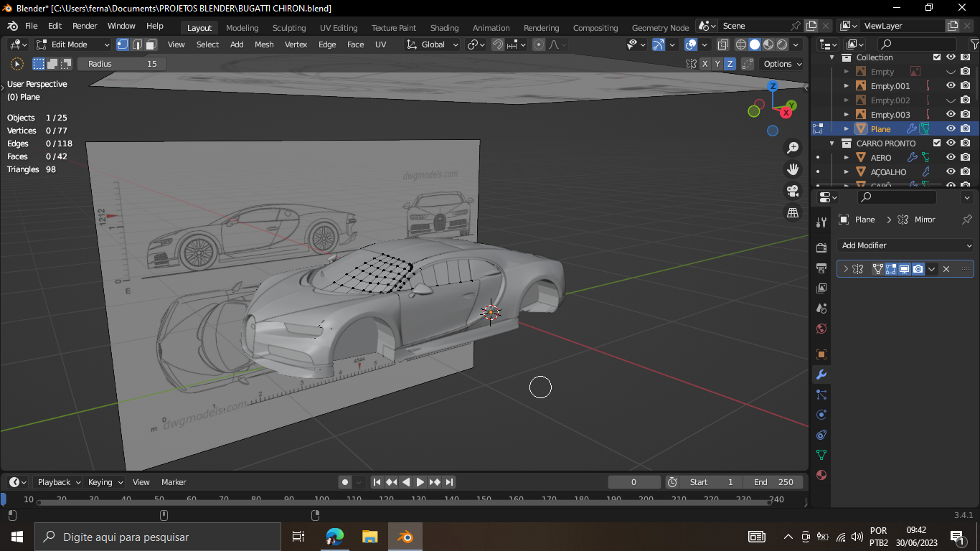Select face select mode icon
980x551 pixels.
[151, 44]
